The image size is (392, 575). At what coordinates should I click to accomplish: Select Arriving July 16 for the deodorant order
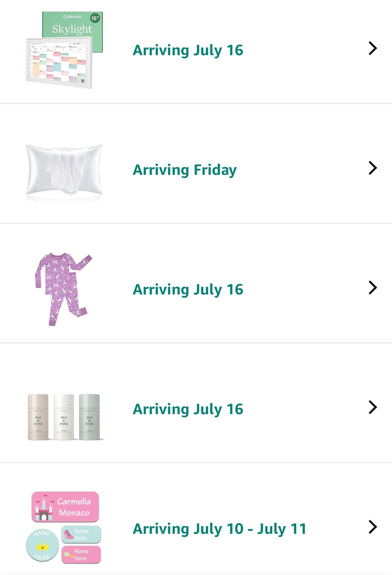point(188,409)
